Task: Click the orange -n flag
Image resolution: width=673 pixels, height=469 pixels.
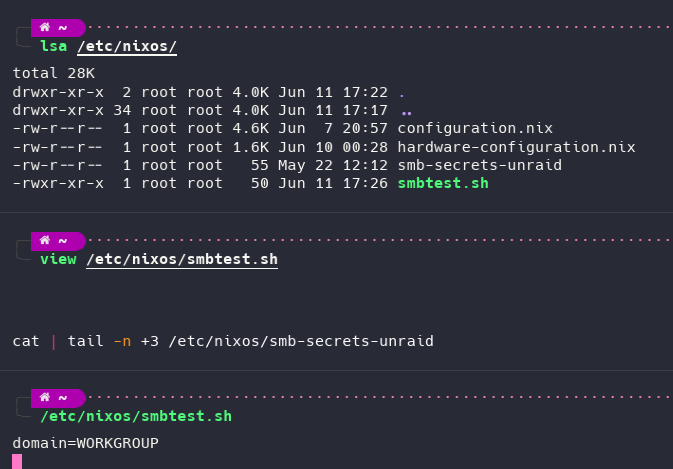Action: (x=122, y=342)
